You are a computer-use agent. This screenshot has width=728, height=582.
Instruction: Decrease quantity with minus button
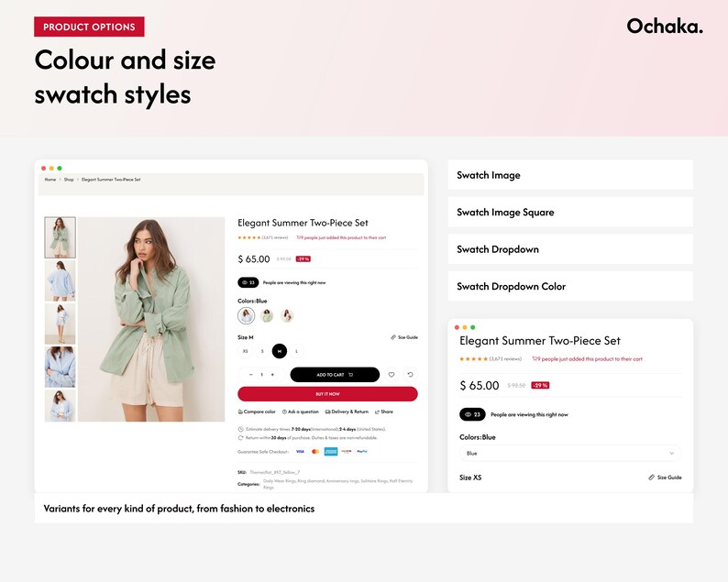pos(250,375)
